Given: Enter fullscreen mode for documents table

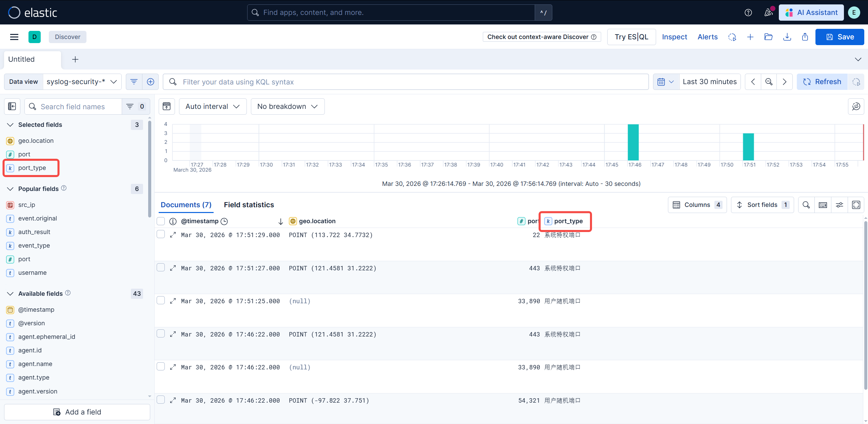Looking at the screenshot, I should (856, 205).
